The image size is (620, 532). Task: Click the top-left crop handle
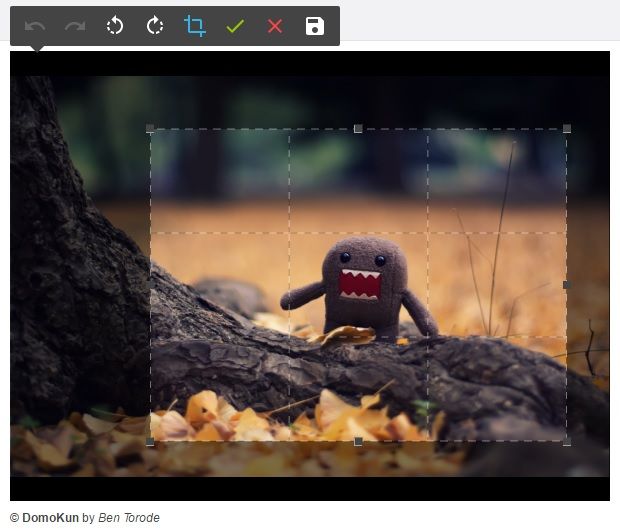pos(150,129)
